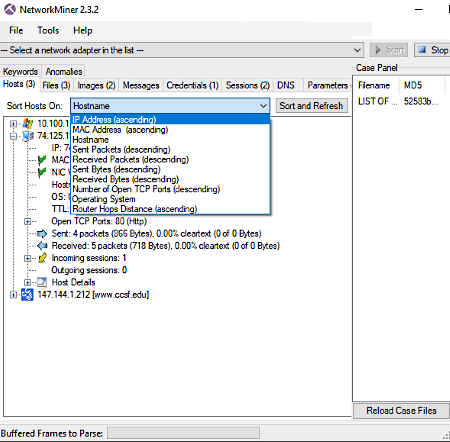The width and height of the screenshot is (450, 442).
Task: Expand the Host Details node
Action: 27,282
